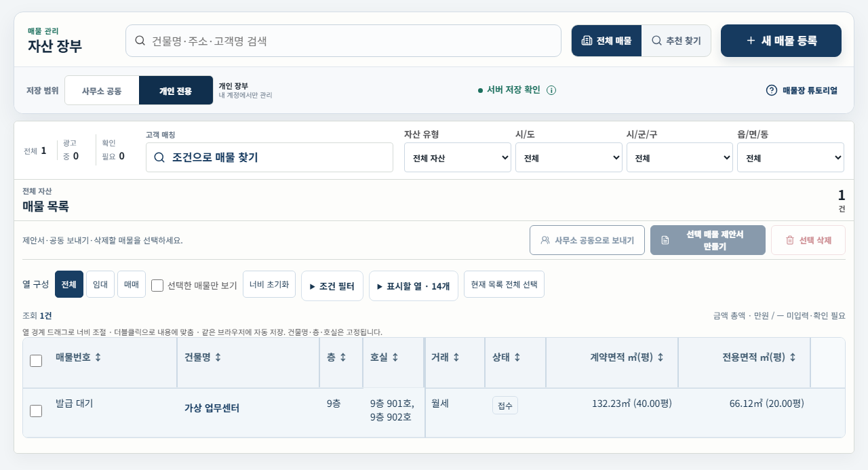The image size is (868, 470).
Task: Expand the 표시할 열 · 14개 column list
Action: [414, 286]
